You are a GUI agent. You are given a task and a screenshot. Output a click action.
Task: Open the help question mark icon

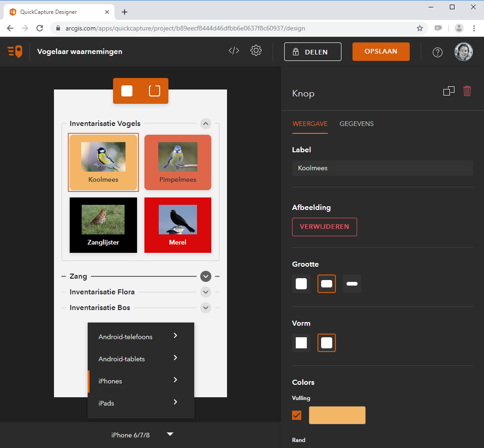tap(437, 52)
